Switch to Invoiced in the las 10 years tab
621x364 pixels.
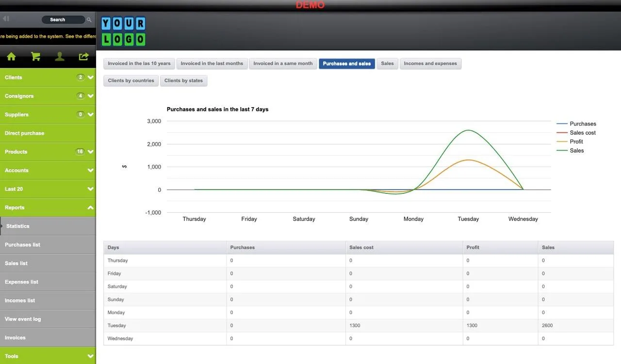click(x=139, y=63)
